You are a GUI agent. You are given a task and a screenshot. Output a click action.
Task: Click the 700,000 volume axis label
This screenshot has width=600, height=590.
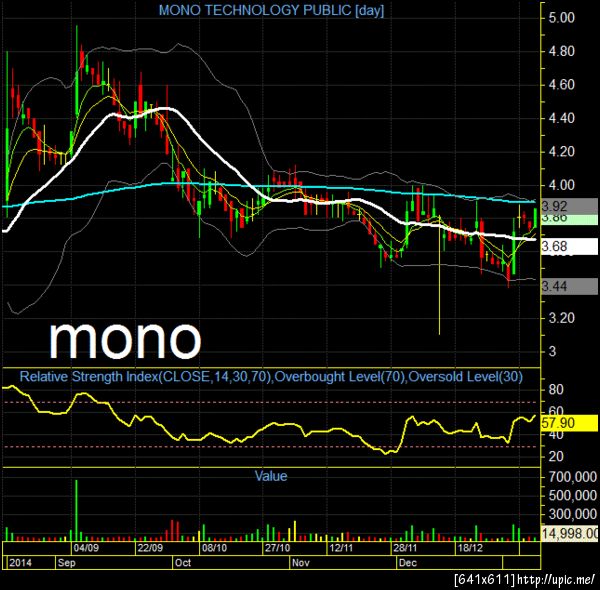(572, 477)
